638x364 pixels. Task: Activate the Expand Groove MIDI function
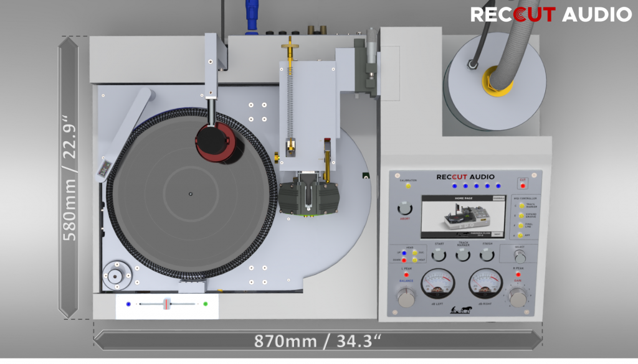coord(521,216)
